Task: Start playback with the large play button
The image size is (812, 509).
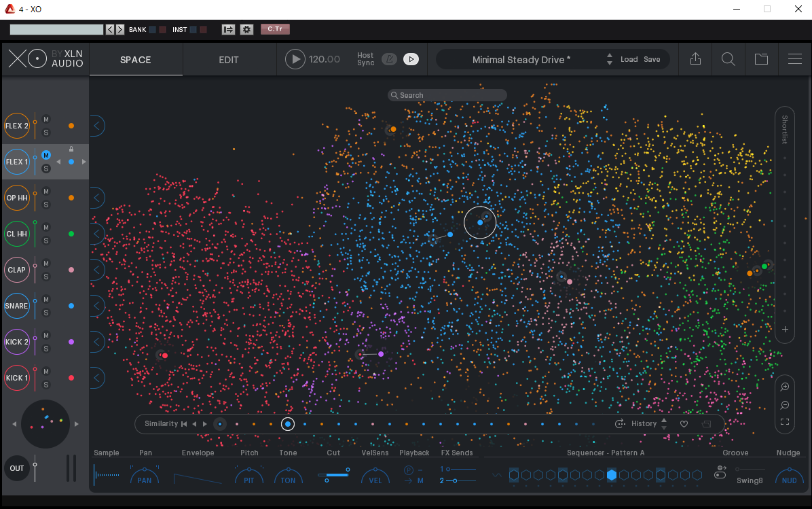Action: pyautogui.click(x=295, y=59)
